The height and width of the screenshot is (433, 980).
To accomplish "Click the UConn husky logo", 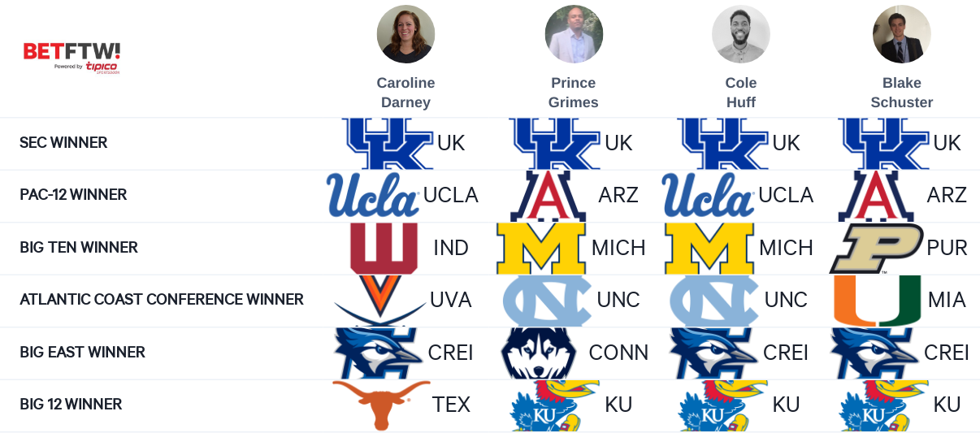I will 539,353.
